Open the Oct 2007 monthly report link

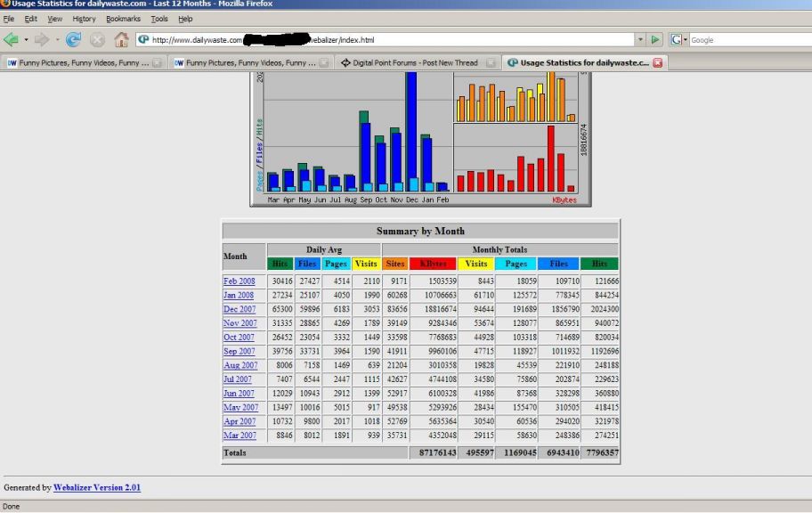[x=239, y=337]
